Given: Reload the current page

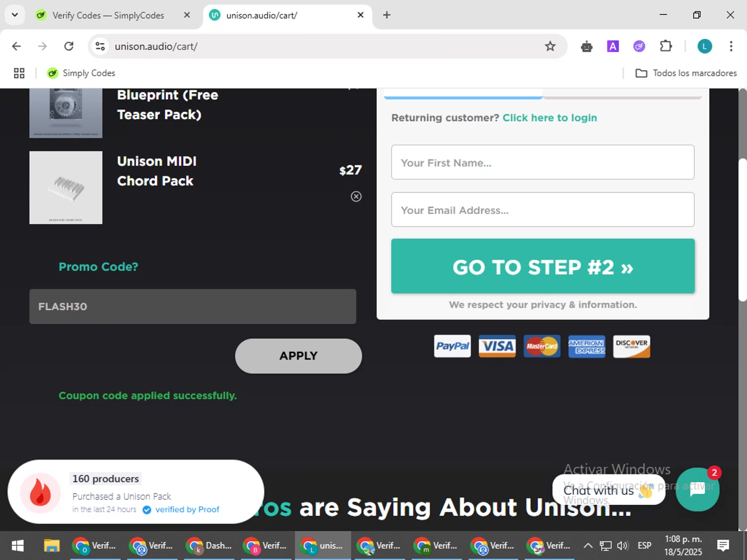Looking at the screenshot, I should [69, 46].
